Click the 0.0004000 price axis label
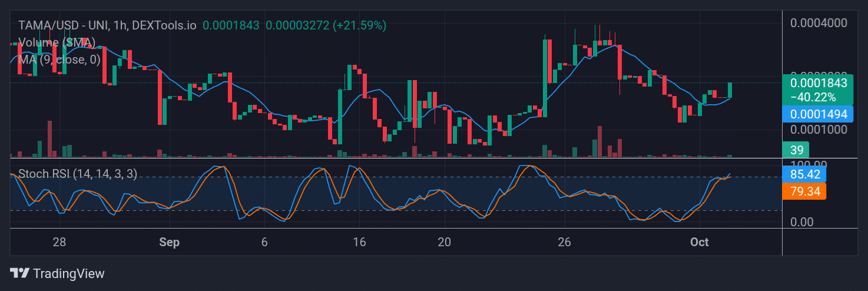 click(x=819, y=23)
